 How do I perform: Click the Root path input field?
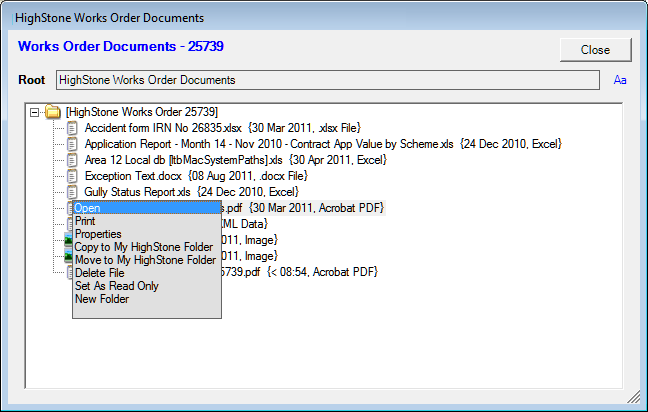coord(328,80)
